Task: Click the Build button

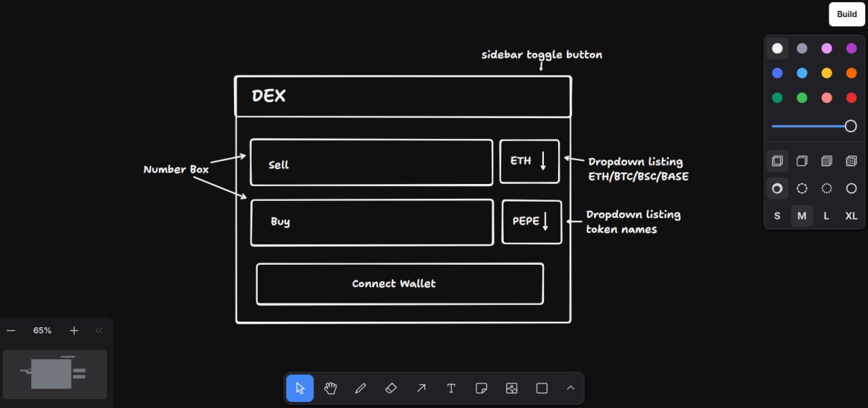Action: click(x=846, y=14)
